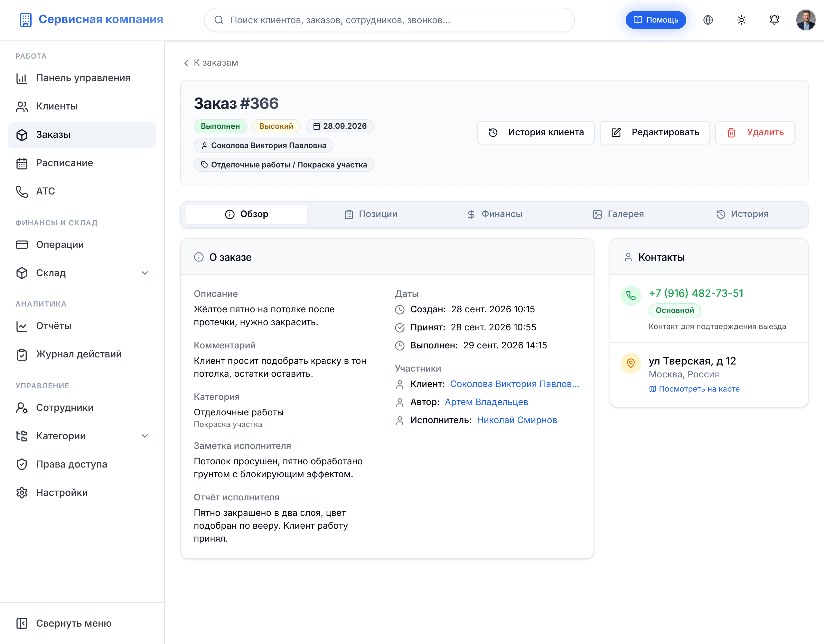The image size is (824, 644).
Task: Click the globe language icon
Action: click(x=708, y=20)
